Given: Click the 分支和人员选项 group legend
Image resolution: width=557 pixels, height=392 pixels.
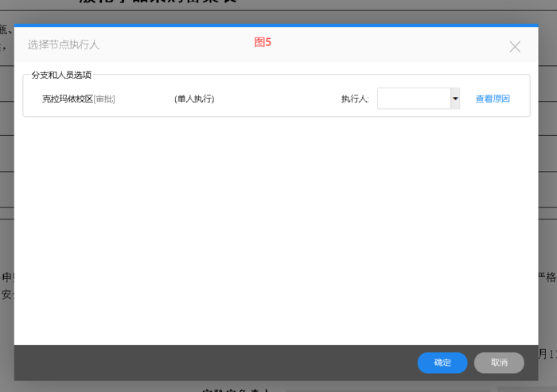Looking at the screenshot, I should [x=61, y=75].
